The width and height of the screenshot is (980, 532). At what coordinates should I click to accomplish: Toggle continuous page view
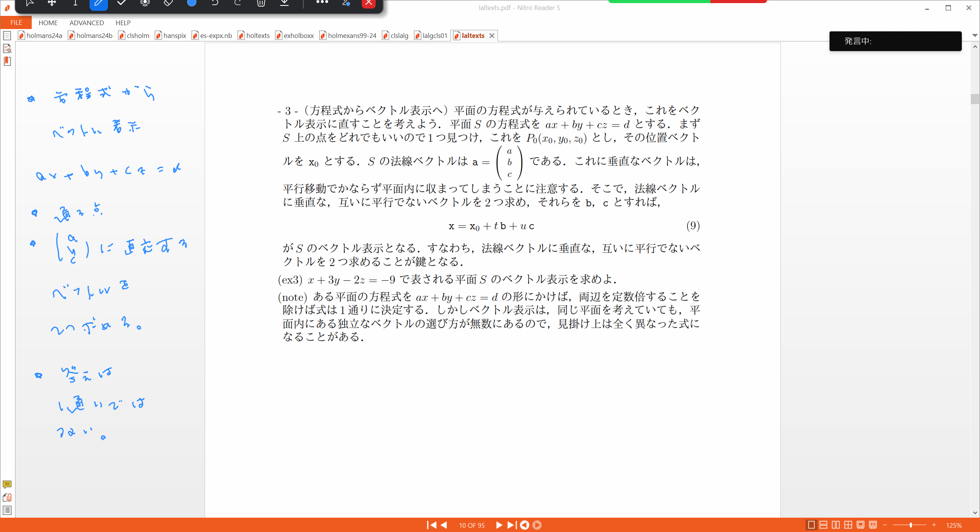pyautogui.click(x=823, y=525)
